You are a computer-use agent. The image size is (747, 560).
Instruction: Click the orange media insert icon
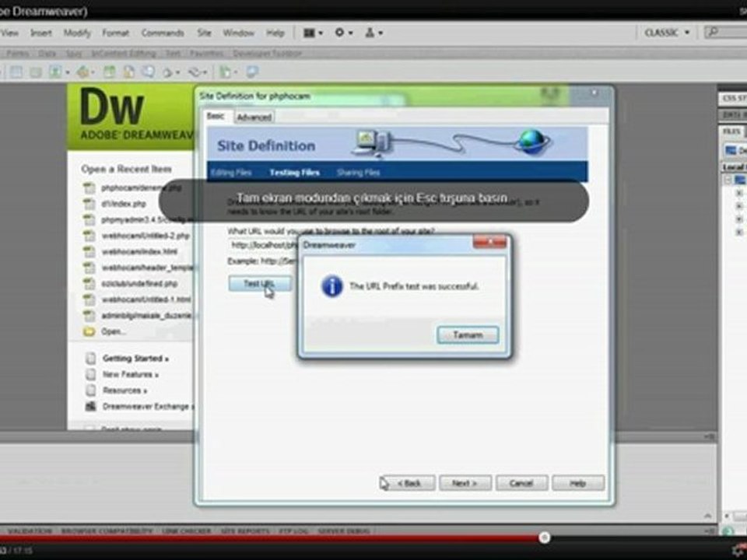coord(83,72)
